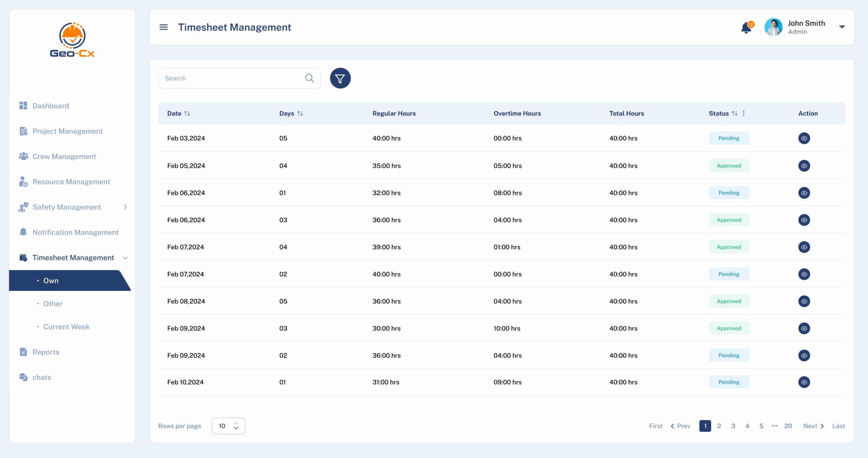868x458 pixels.
Task: Click the search magnifier icon
Action: (309, 78)
